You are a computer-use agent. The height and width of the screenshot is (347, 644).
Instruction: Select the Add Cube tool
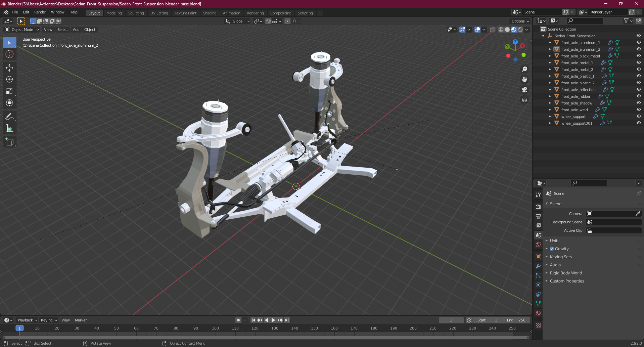coord(9,142)
